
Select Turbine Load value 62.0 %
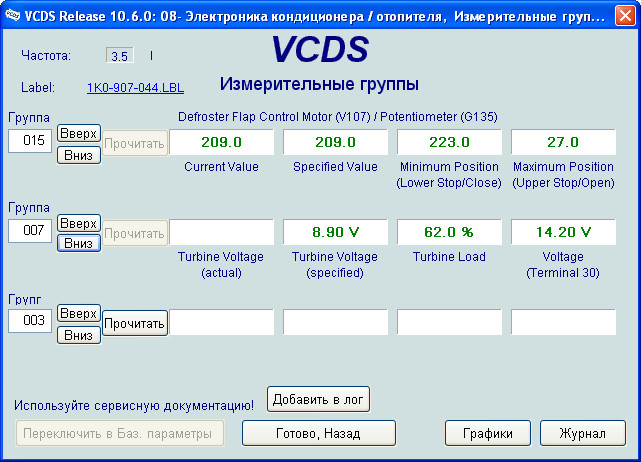[449, 232]
